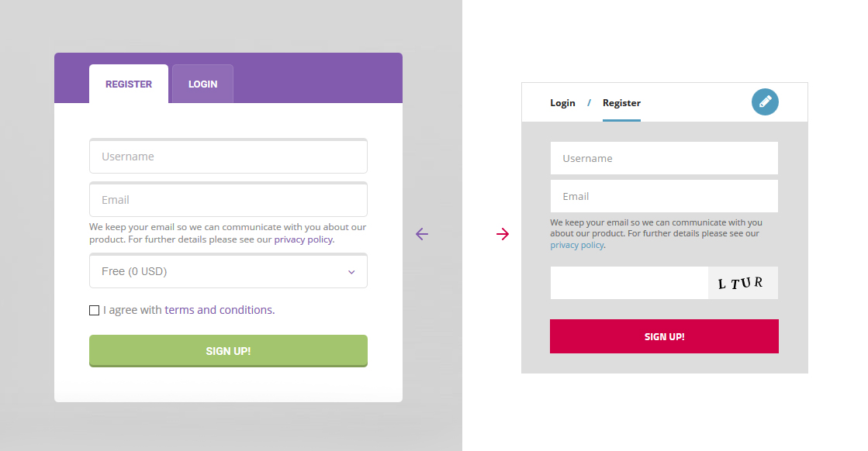Open the terms and conditions link
The image size is (868, 451).
click(x=219, y=310)
